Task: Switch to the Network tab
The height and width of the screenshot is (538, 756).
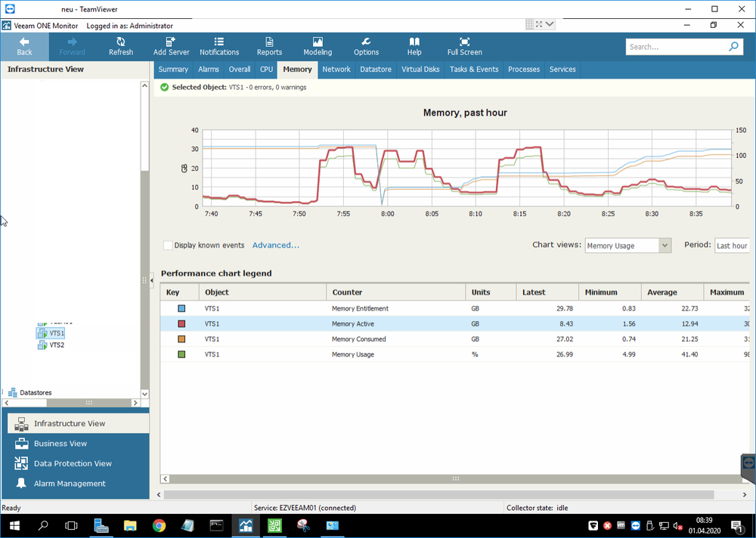Action: (336, 70)
